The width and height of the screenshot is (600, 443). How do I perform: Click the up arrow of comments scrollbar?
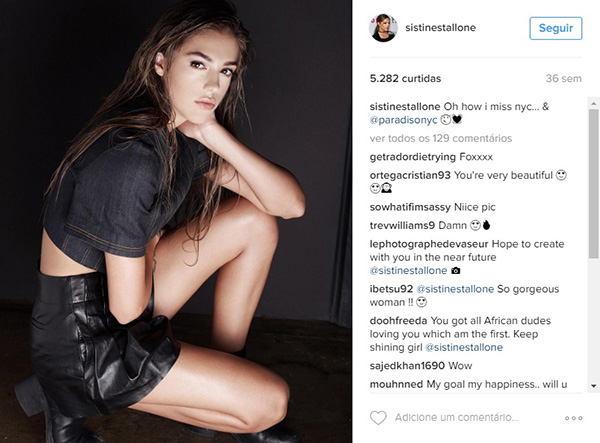pyautogui.click(x=593, y=103)
